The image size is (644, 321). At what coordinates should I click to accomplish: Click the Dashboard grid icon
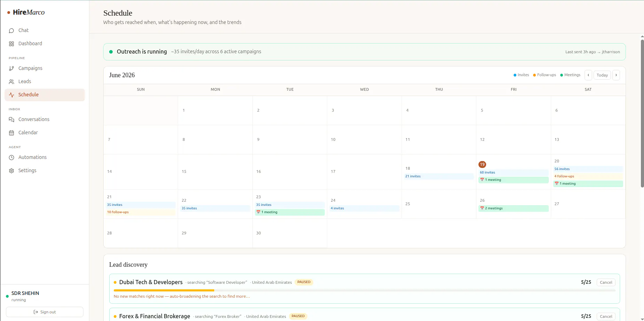point(11,44)
